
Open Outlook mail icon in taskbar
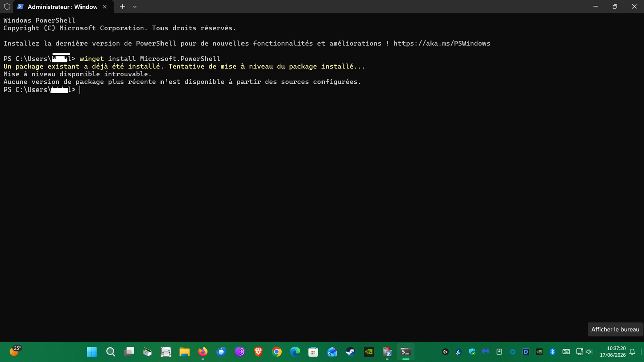click(332, 352)
